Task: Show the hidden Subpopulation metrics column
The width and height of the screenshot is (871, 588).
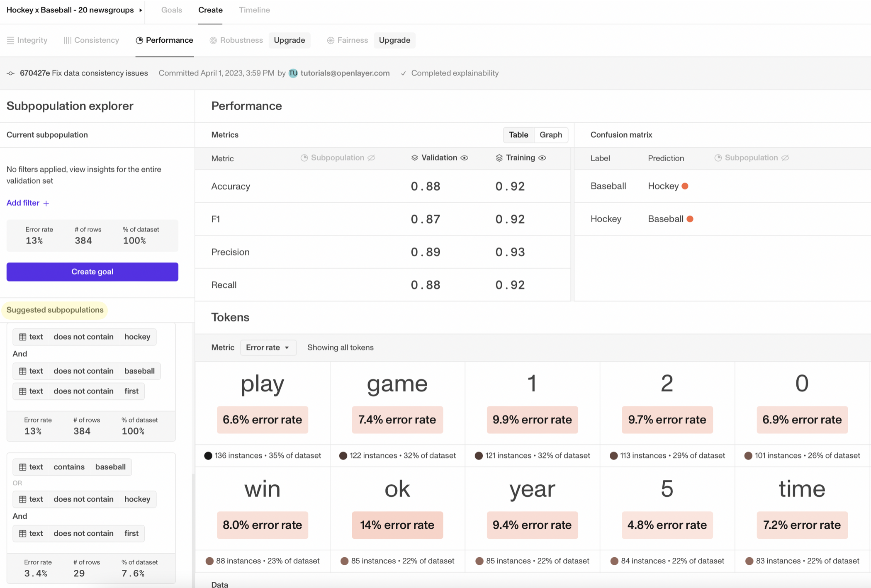Action: click(x=371, y=158)
